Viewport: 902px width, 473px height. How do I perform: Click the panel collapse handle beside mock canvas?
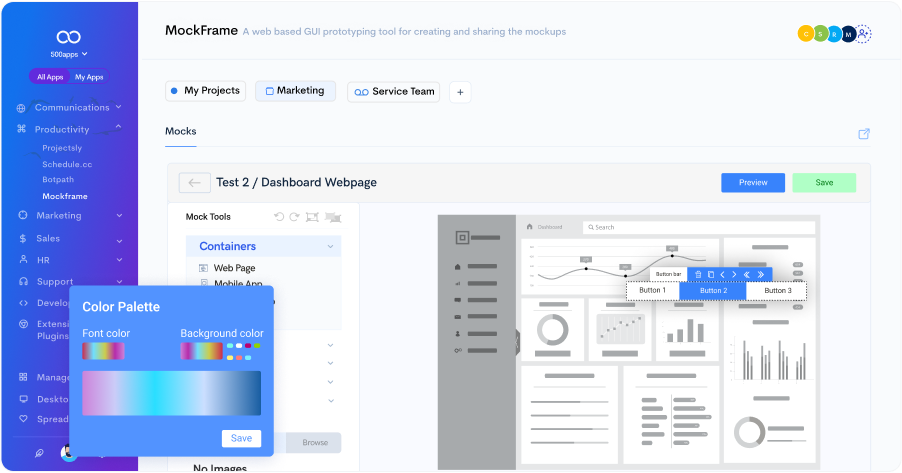[517, 342]
